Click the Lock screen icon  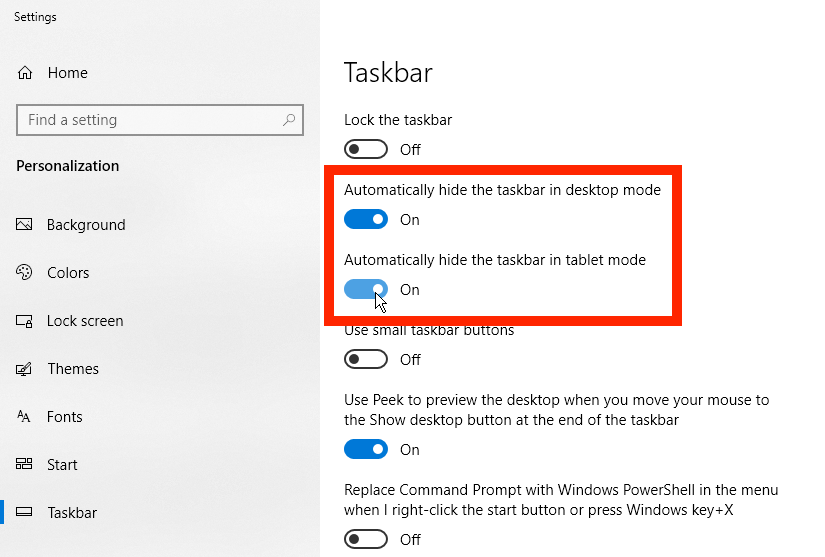coord(24,321)
